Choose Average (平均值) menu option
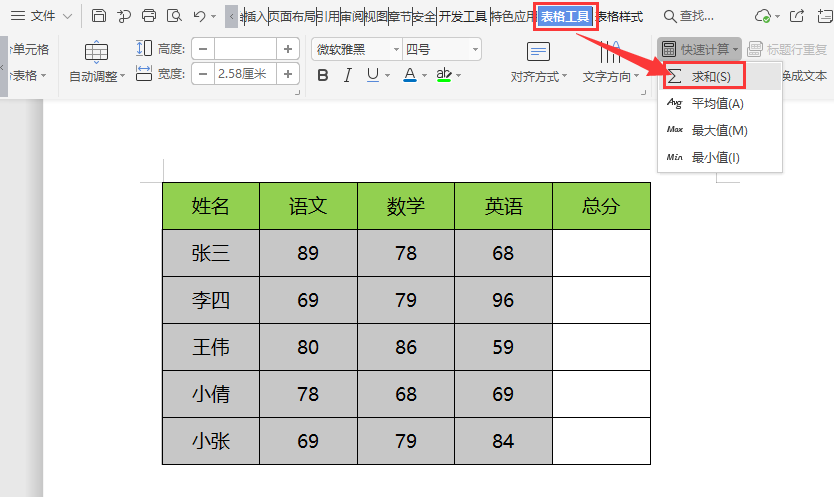The width and height of the screenshot is (834, 497). [717, 103]
